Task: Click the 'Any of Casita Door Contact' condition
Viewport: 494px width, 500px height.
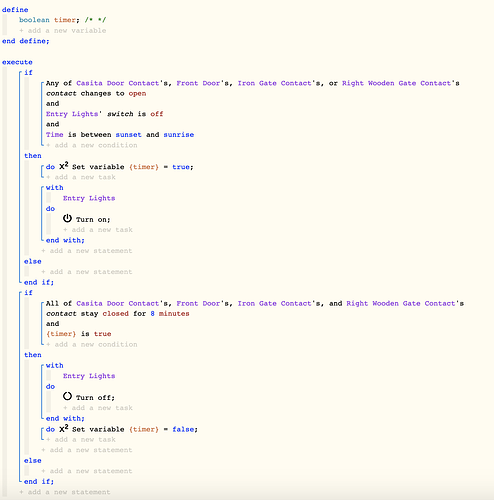Action: 253,88
